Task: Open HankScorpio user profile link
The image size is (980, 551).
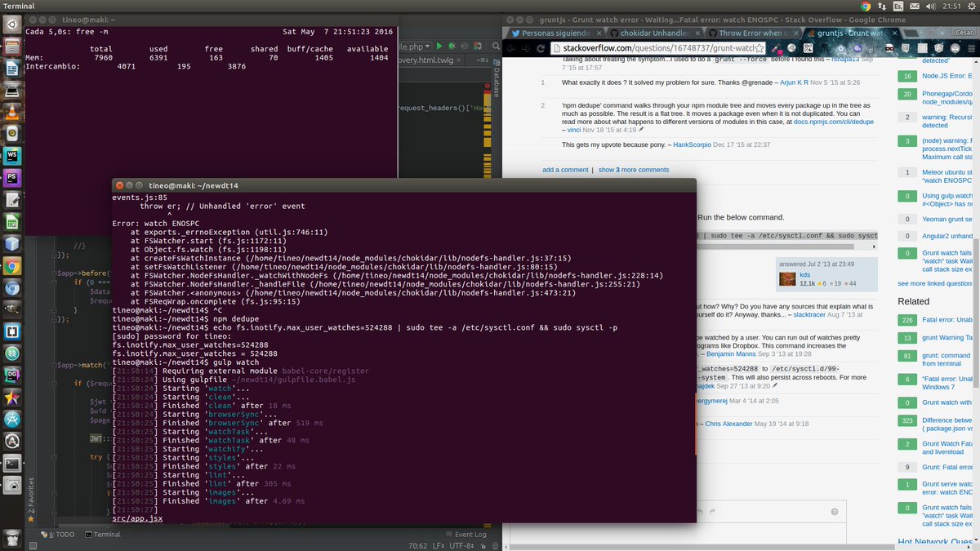Action: coord(693,144)
